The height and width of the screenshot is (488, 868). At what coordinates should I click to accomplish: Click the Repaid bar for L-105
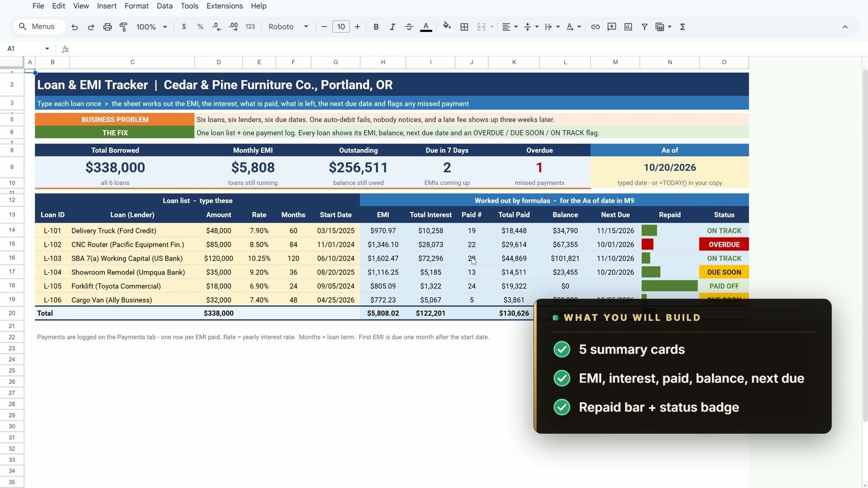click(x=670, y=286)
